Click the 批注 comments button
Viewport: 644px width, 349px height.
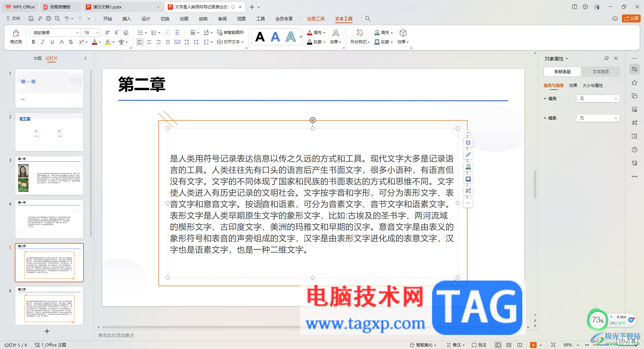(x=479, y=345)
